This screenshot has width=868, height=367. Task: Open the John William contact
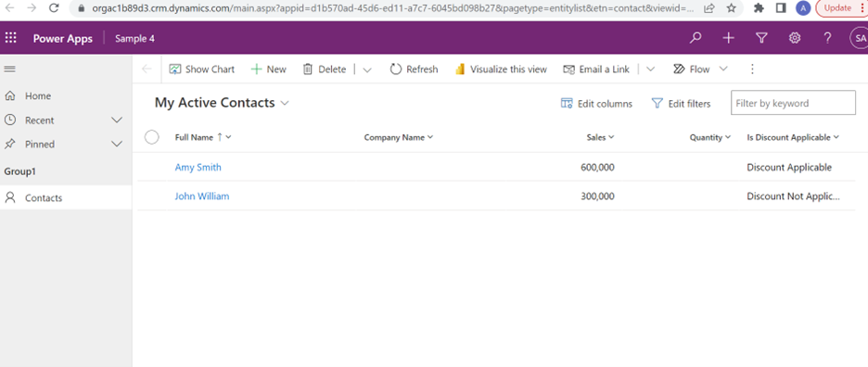tap(202, 196)
